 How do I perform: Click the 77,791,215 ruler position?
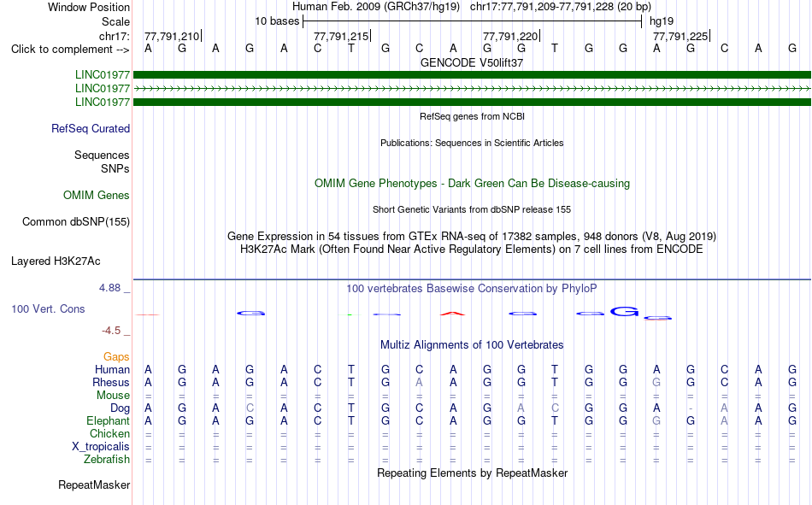pyautogui.click(x=341, y=36)
